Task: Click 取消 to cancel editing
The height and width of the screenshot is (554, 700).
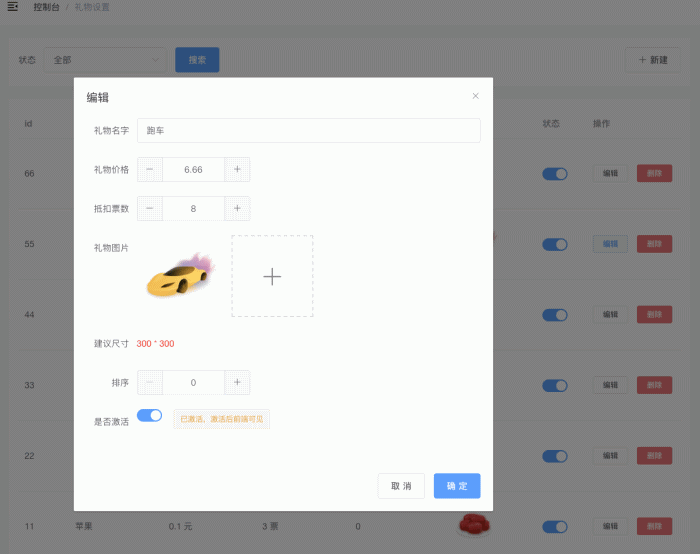Action: [401, 486]
